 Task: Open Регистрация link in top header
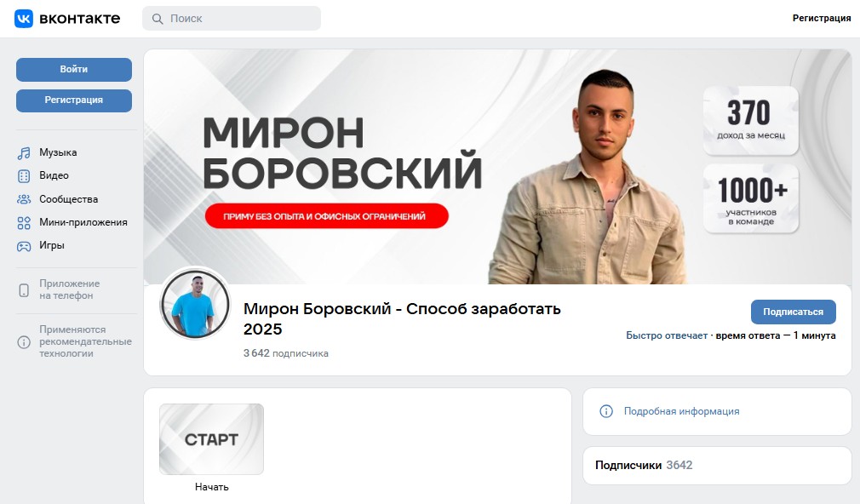822,18
